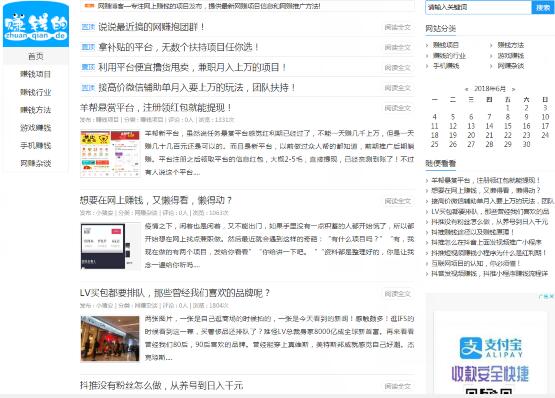The image size is (555, 398).
Task: Focus the keyword search input field
Action: [479, 7]
